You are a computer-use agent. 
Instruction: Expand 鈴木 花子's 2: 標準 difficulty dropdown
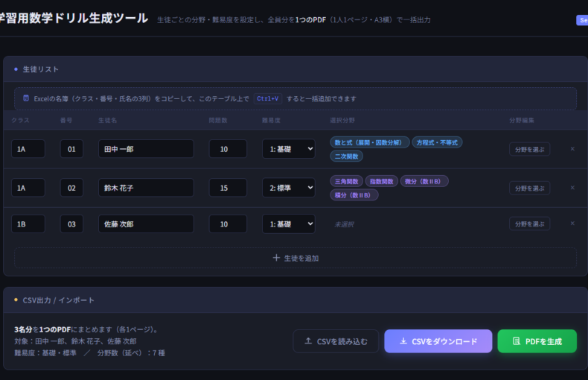288,188
